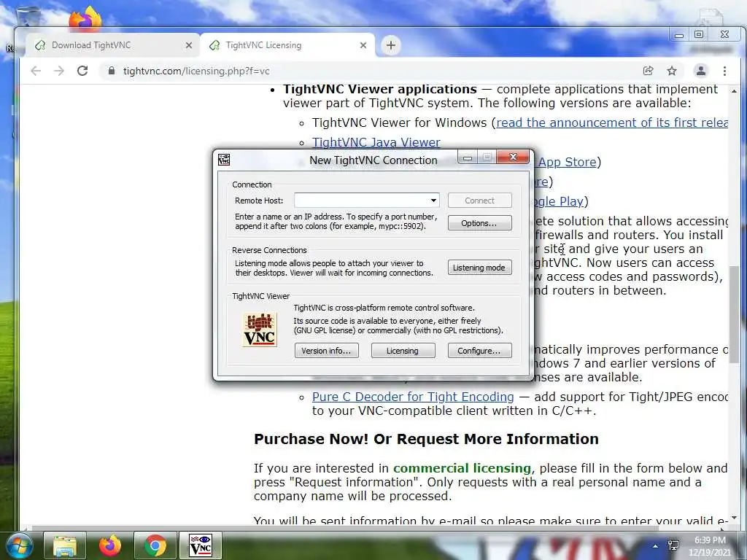Open the Chrome three-dot menu
Image resolution: width=747 pixels, height=560 pixels.
(x=724, y=71)
